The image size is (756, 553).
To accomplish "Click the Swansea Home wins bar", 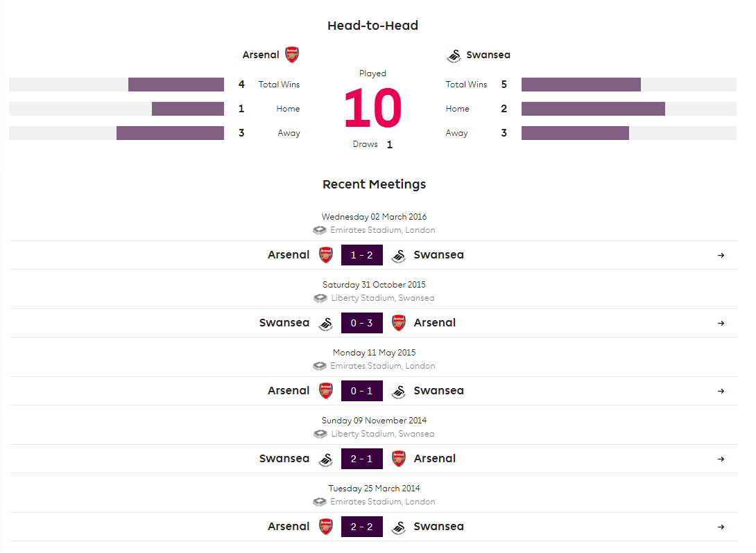I will (x=593, y=109).
